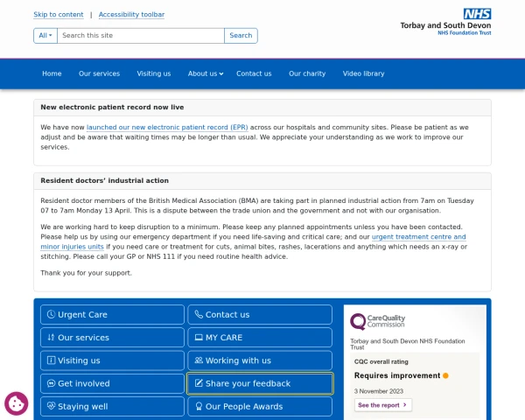
Task: Expand the About us menu
Action: point(206,73)
